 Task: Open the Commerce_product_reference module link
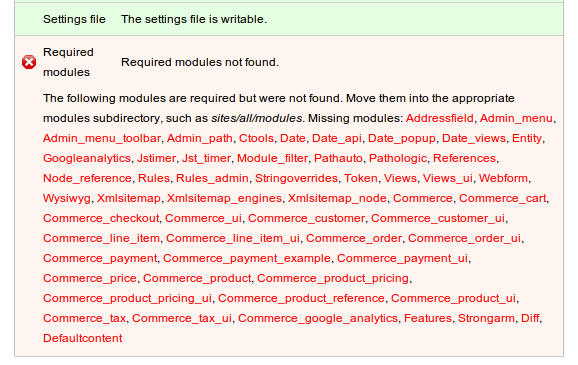coord(301,298)
